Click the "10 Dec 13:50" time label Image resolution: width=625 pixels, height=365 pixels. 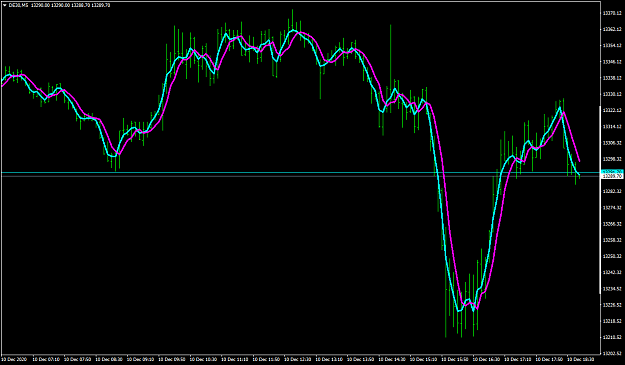(362, 359)
